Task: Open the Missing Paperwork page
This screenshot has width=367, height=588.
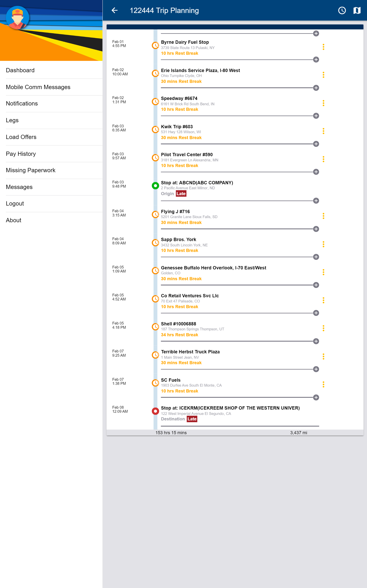Action: pos(31,170)
